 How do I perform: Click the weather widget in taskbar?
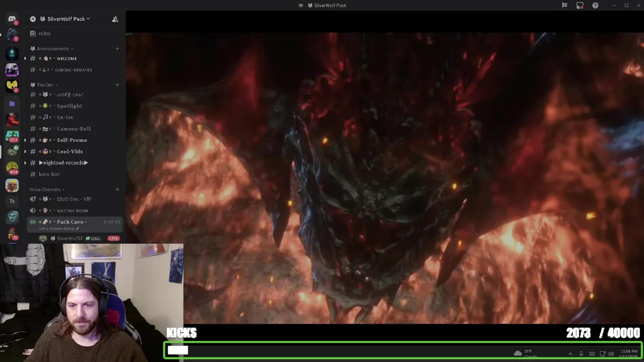point(525,353)
